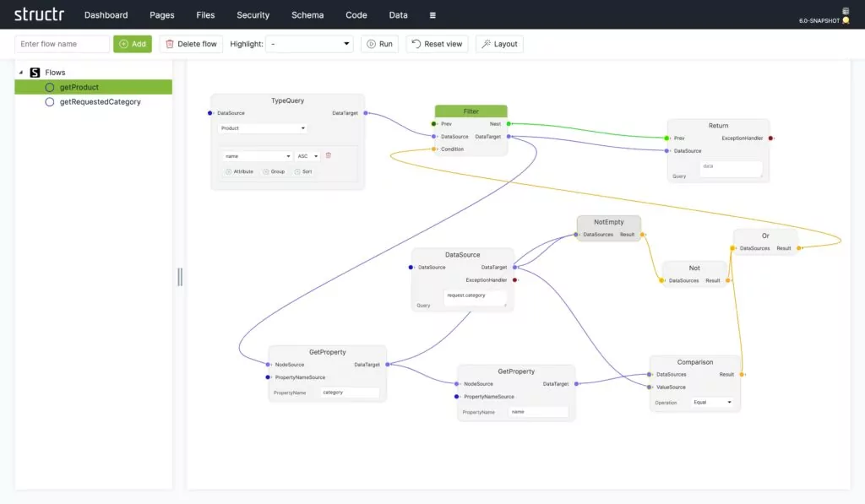Click the database stack icon near the version label
This screenshot has height=504, width=865.
tap(845, 11)
